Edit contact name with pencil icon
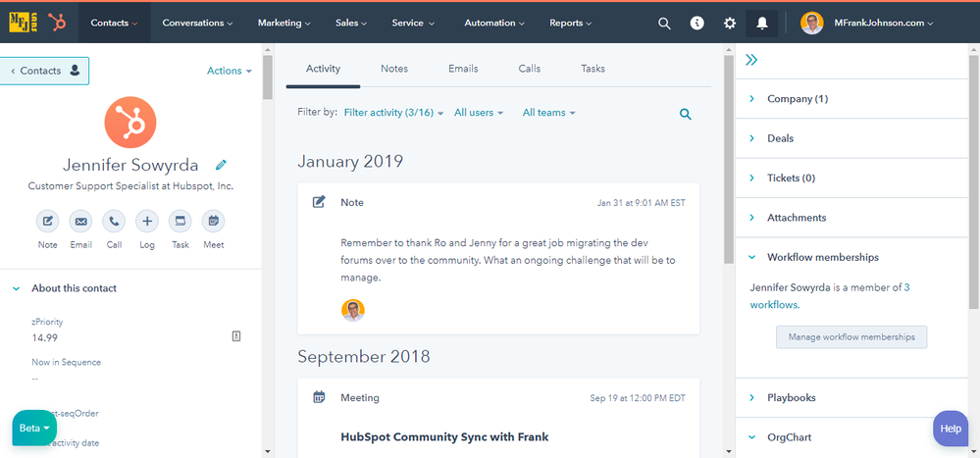Image resolution: width=980 pixels, height=458 pixels. coord(221,166)
